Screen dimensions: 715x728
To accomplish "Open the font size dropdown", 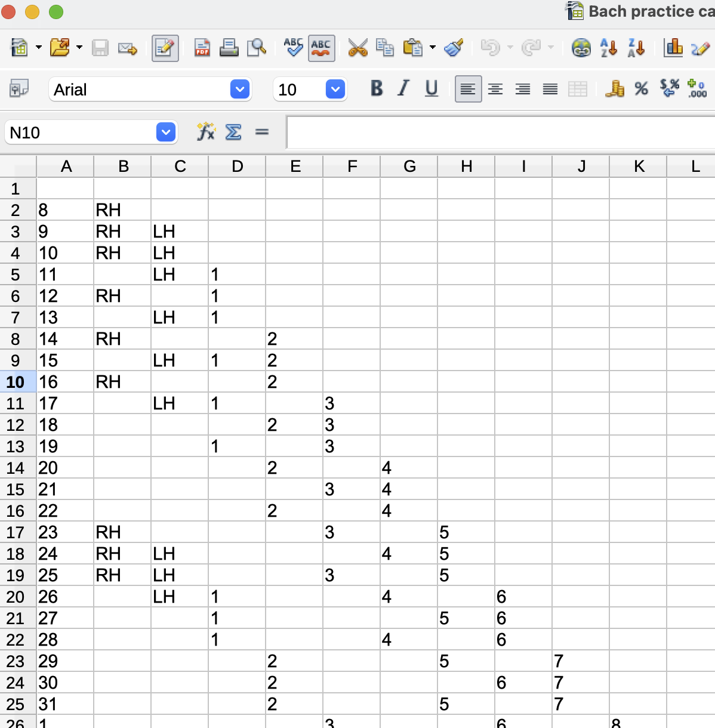I will pos(335,90).
